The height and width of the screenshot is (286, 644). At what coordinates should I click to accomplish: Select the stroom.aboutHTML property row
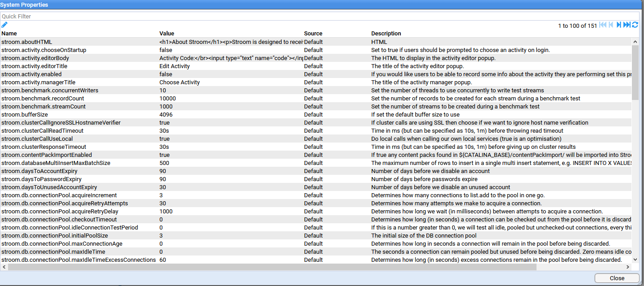pos(27,42)
